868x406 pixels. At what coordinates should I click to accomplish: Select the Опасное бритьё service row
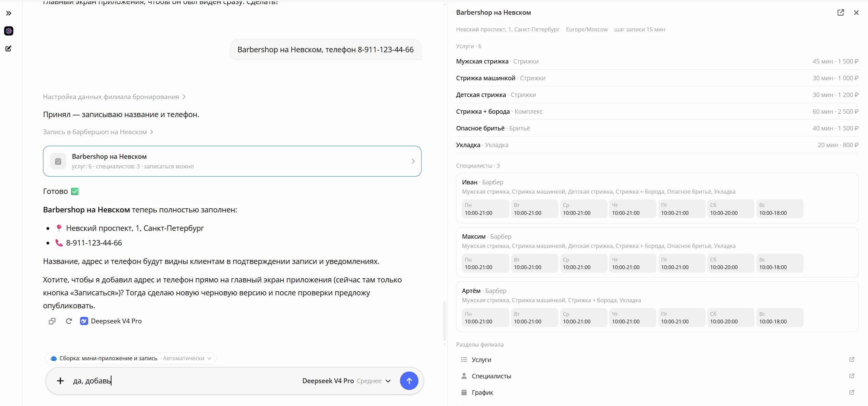coord(657,128)
